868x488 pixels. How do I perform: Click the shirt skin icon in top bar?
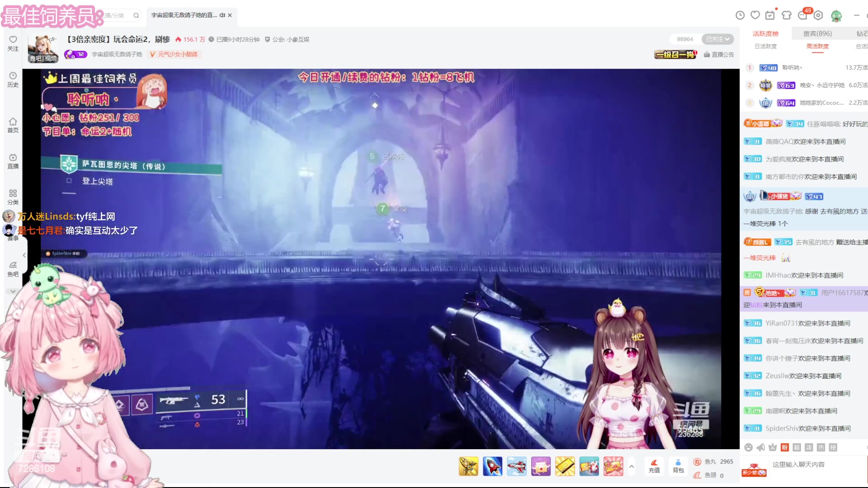point(787,15)
